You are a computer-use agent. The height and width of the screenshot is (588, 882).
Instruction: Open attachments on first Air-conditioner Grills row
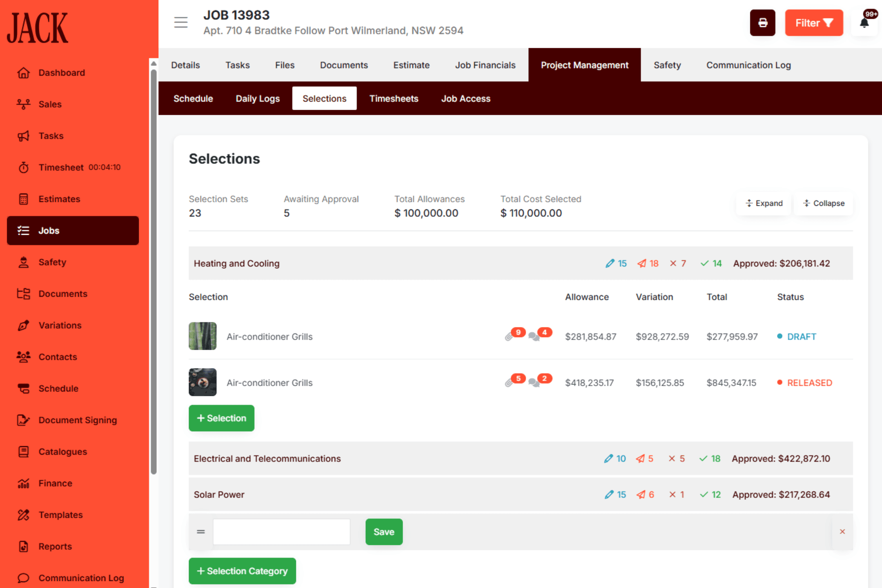[x=509, y=336]
